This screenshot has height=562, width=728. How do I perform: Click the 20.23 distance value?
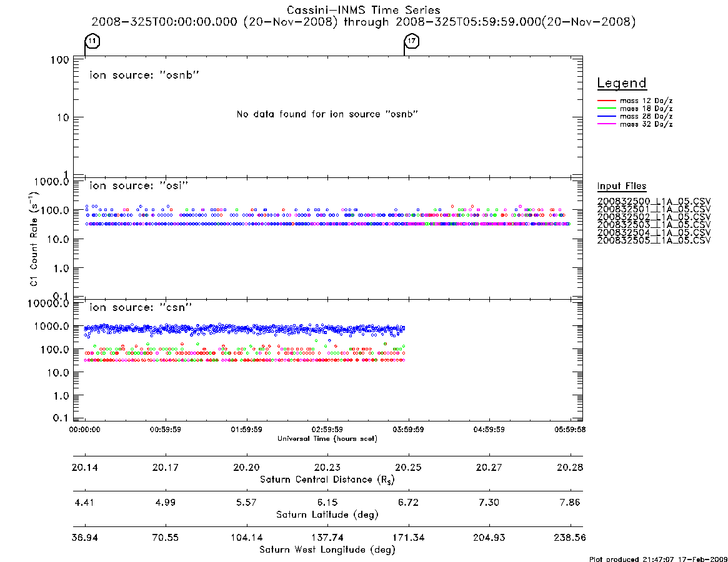point(327,467)
